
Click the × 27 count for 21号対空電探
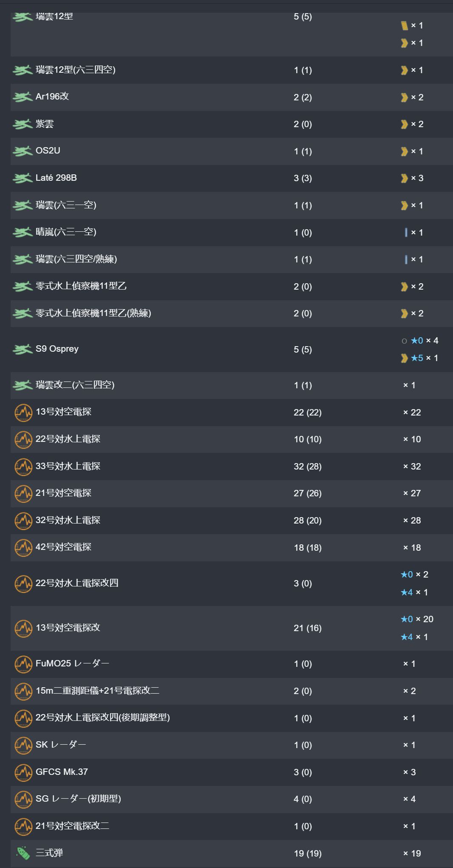[412, 493]
